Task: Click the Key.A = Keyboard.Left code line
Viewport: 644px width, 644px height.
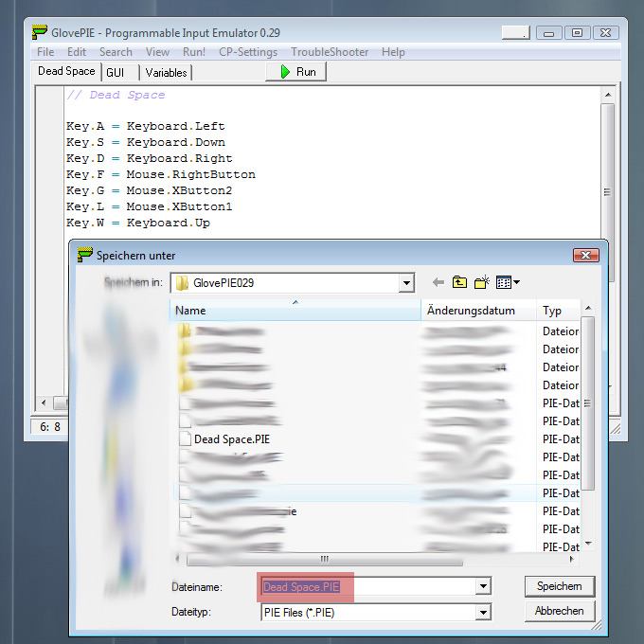Action: coord(146,127)
